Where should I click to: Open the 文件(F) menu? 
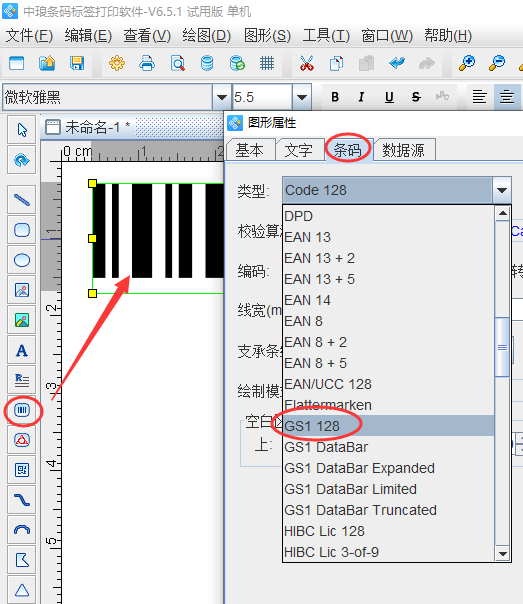coord(29,36)
